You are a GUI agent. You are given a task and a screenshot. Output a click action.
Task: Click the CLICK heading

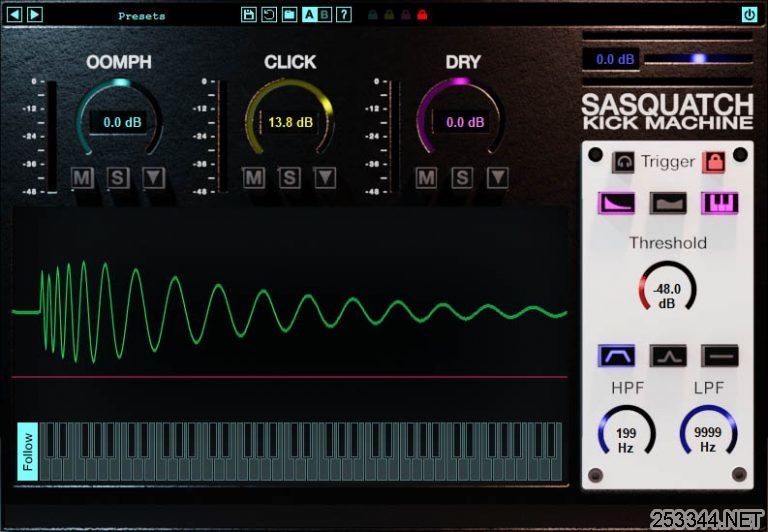click(290, 62)
